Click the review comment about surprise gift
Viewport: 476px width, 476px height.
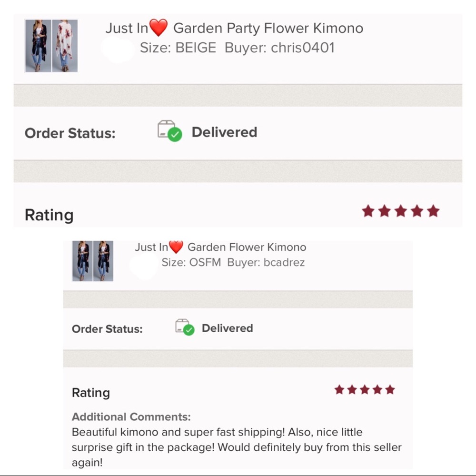click(x=237, y=447)
